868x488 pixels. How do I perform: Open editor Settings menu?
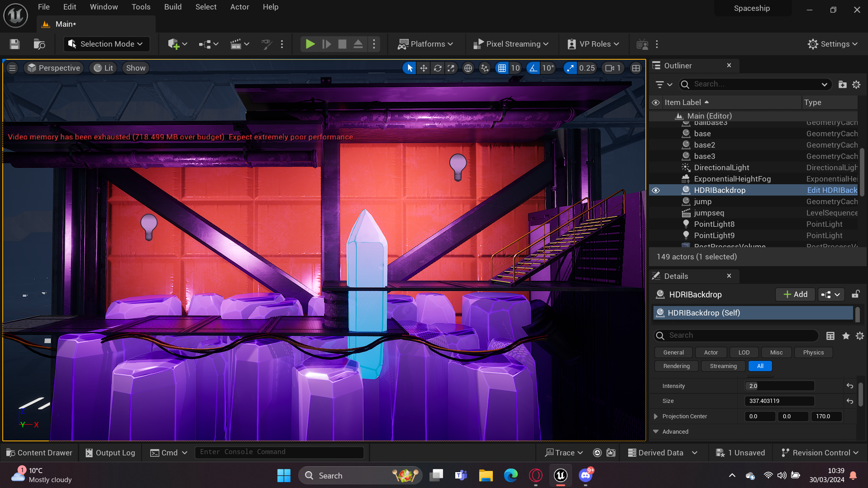coord(832,44)
